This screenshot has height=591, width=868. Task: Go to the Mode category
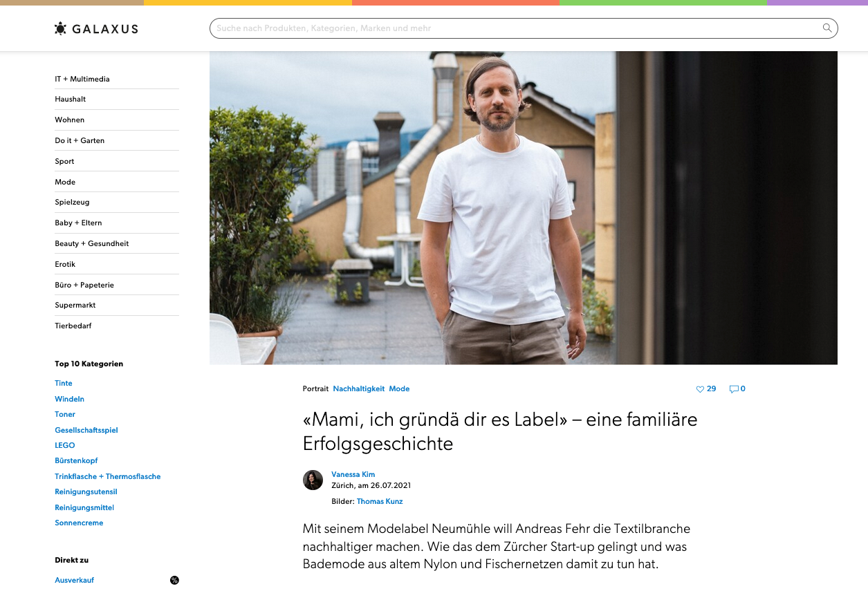65,182
